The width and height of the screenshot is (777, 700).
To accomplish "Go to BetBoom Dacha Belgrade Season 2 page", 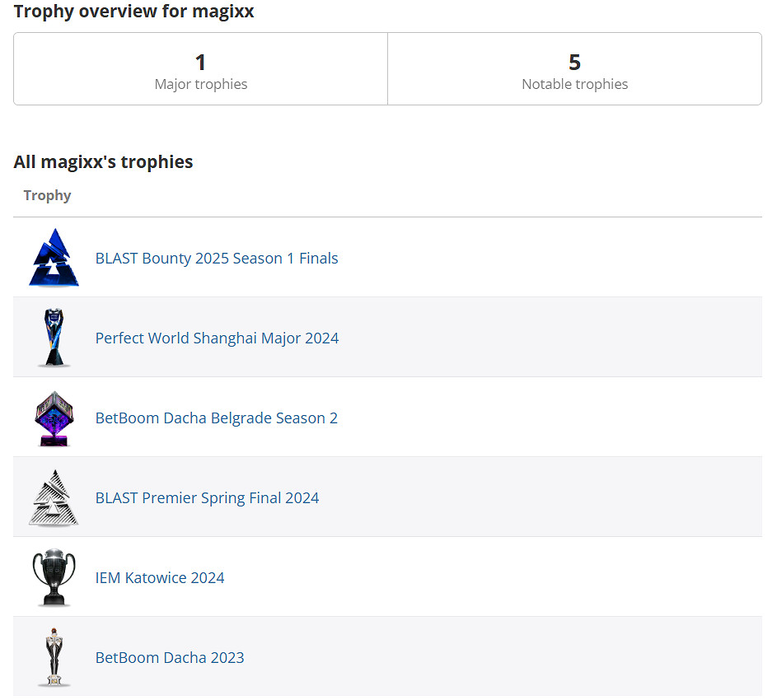I will coord(216,418).
